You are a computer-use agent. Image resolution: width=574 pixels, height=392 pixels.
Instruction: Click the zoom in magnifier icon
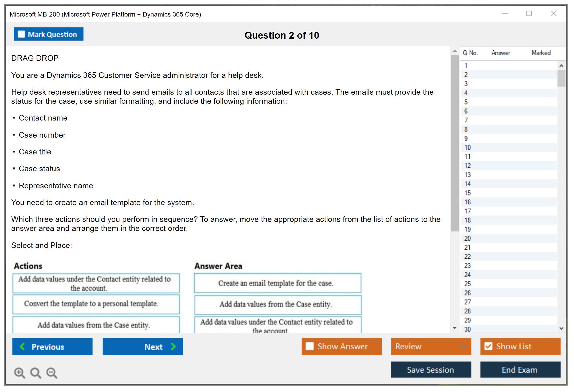tap(19, 373)
